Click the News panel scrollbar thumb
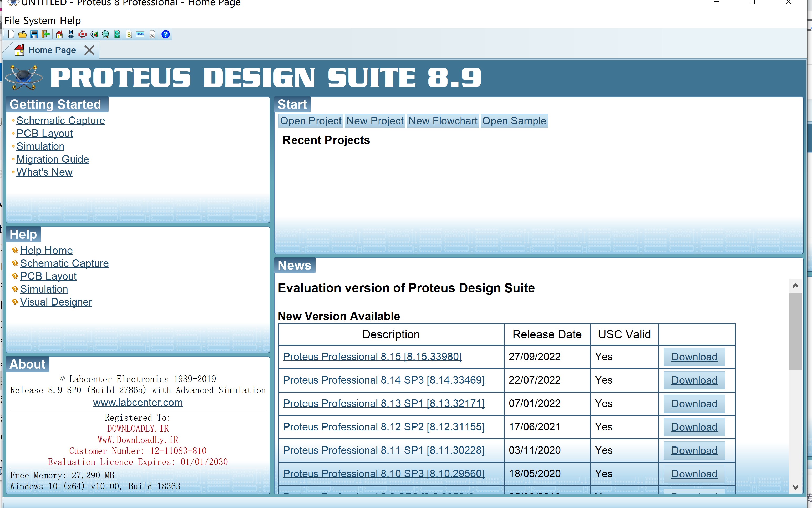Viewport: 812px width, 508px height. click(x=795, y=331)
